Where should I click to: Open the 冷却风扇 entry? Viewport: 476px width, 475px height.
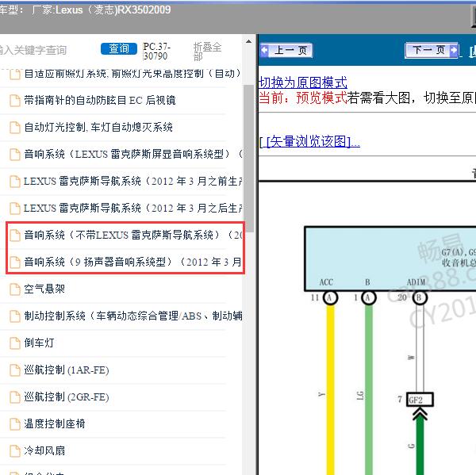[44, 450]
